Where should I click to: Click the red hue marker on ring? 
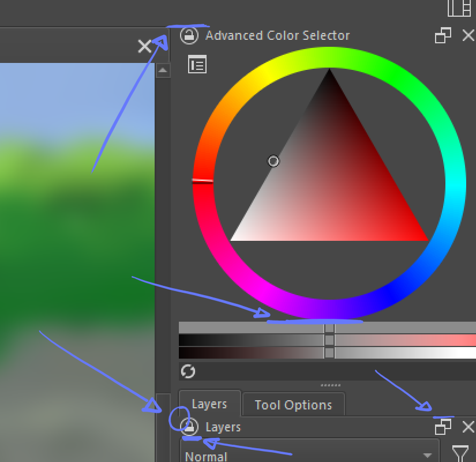click(x=203, y=181)
